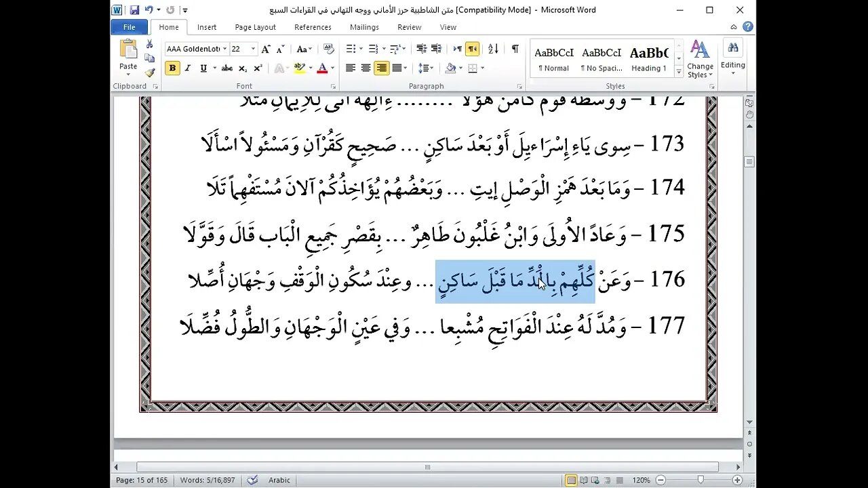Open Word Help question mark
This screenshot has width=868, height=488.
coord(747,27)
